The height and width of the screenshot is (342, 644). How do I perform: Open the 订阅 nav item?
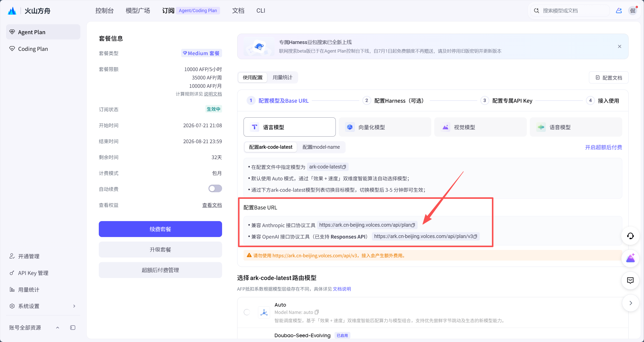pyautogui.click(x=168, y=11)
